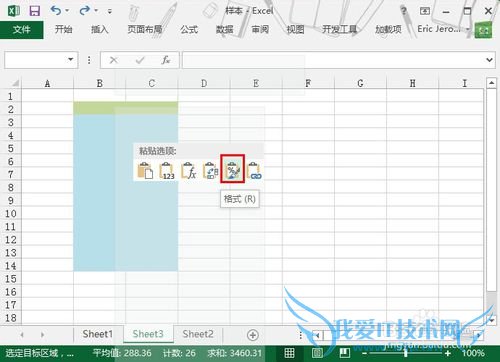Image resolution: width=500 pixels, height=362 pixels.
Task: Switch to the 开发工具 ribbon tab
Action: 339,30
